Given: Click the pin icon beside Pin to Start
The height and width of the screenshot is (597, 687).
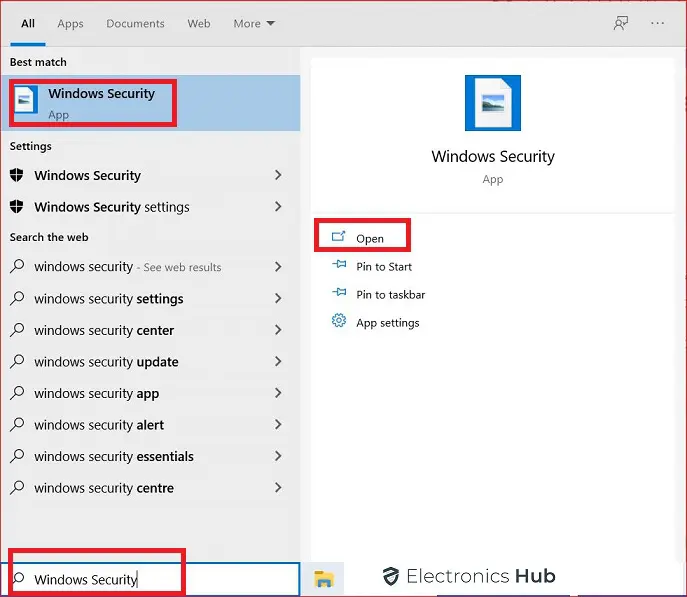Looking at the screenshot, I should coord(339,264).
